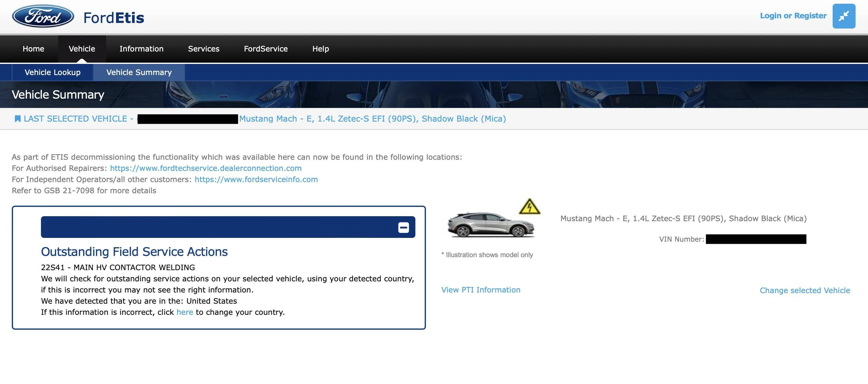
Task: Click the 'Illustration shows model only' note
Action: [x=487, y=255]
